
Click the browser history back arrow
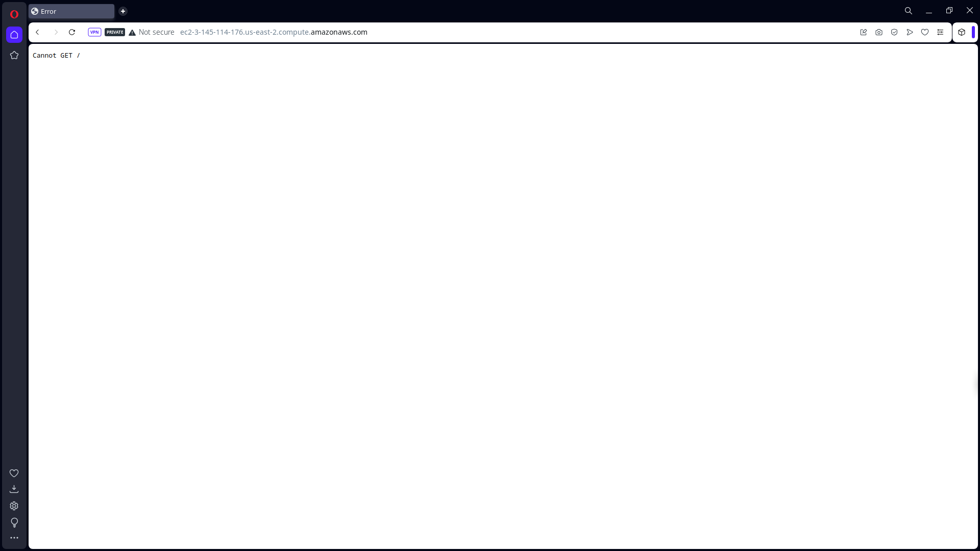point(38,32)
